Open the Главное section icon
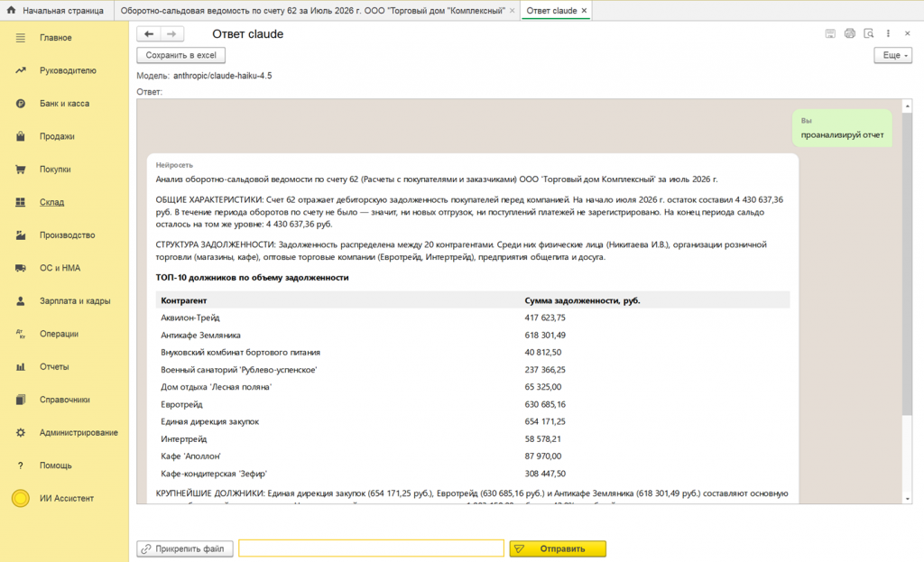 tap(21, 38)
